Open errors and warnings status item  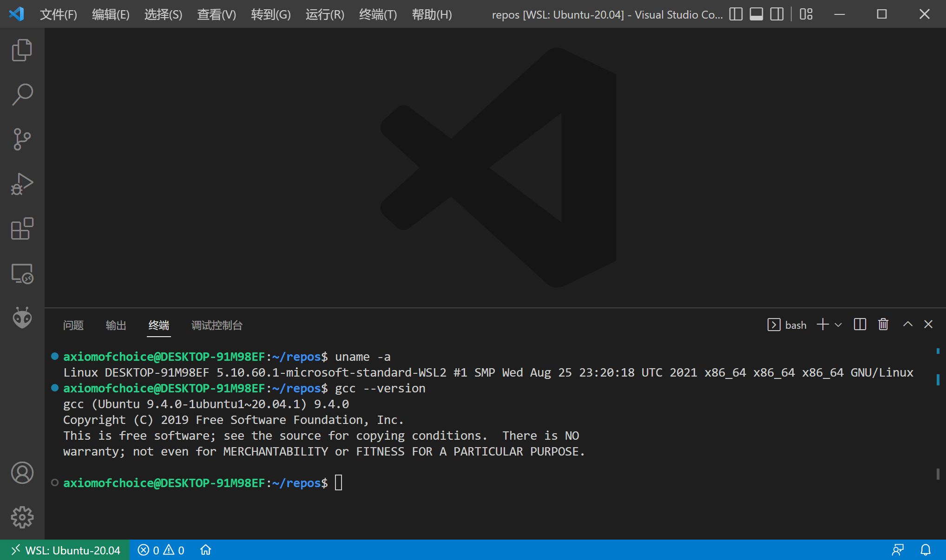(161, 550)
